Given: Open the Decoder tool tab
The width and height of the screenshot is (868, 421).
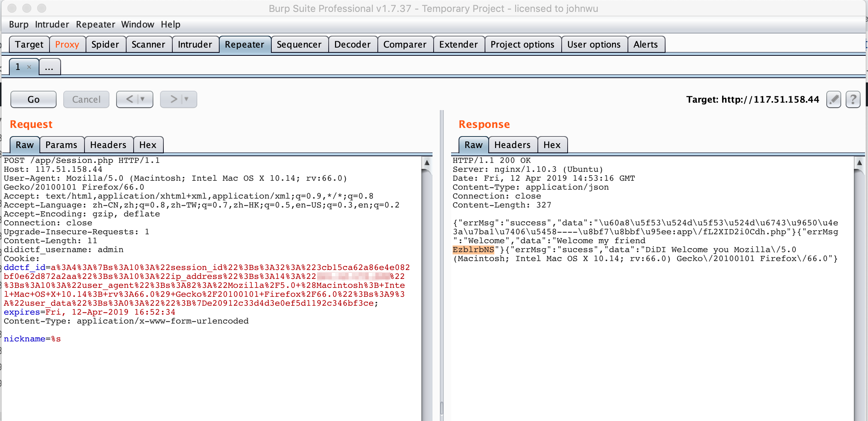Looking at the screenshot, I should pos(352,45).
